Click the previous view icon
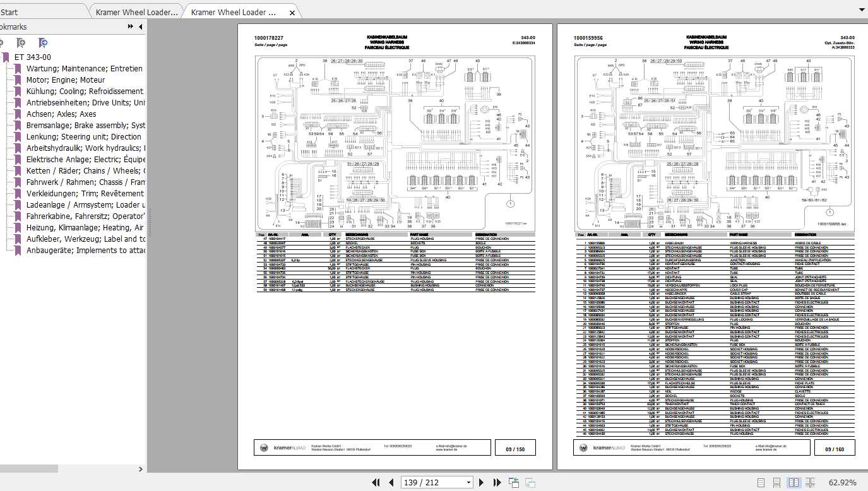The height and width of the screenshot is (491, 868). click(x=514, y=483)
